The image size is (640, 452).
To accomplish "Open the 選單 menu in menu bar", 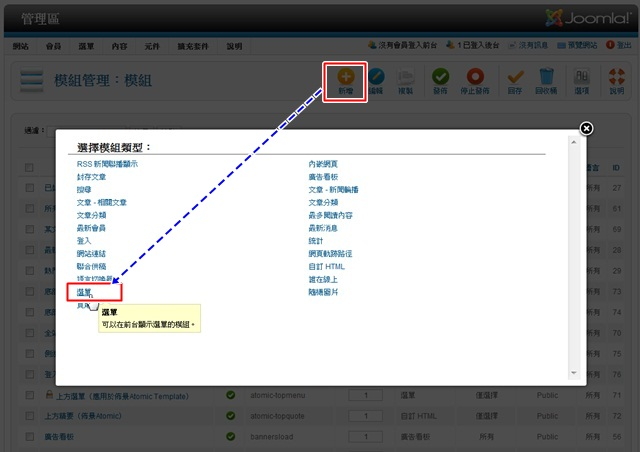I will pos(86,46).
